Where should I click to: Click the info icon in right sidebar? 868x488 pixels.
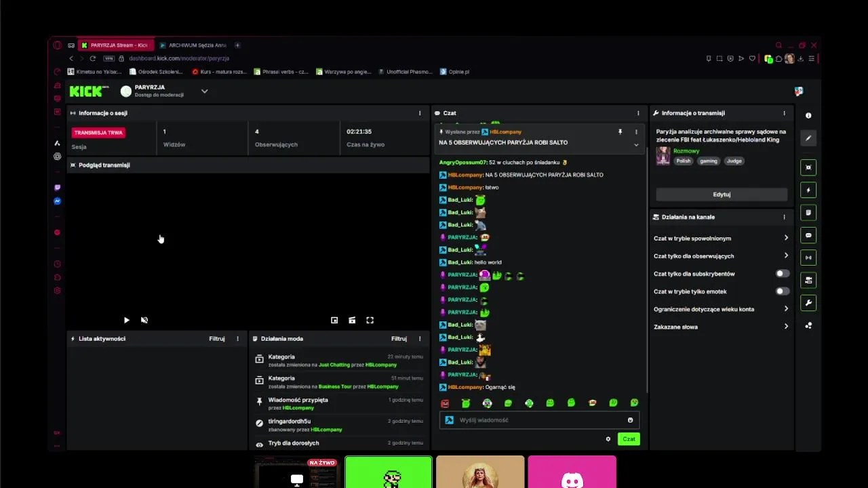tap(808, 116)
